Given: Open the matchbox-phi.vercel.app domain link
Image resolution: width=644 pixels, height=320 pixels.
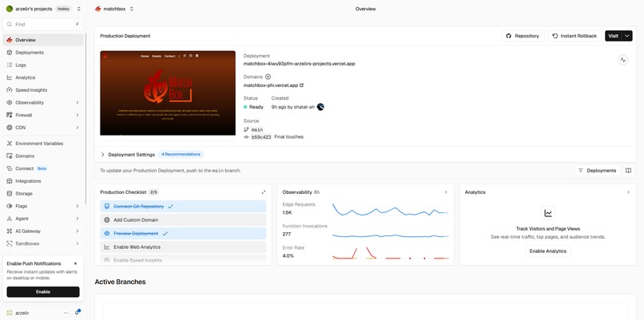Looking at the screenshot, I should point(273,85).
